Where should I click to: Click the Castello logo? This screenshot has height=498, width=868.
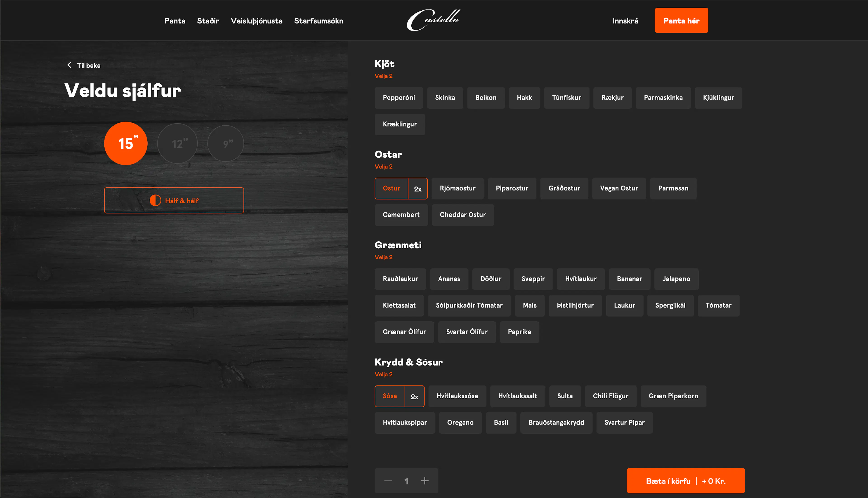(x=433, y=20)
